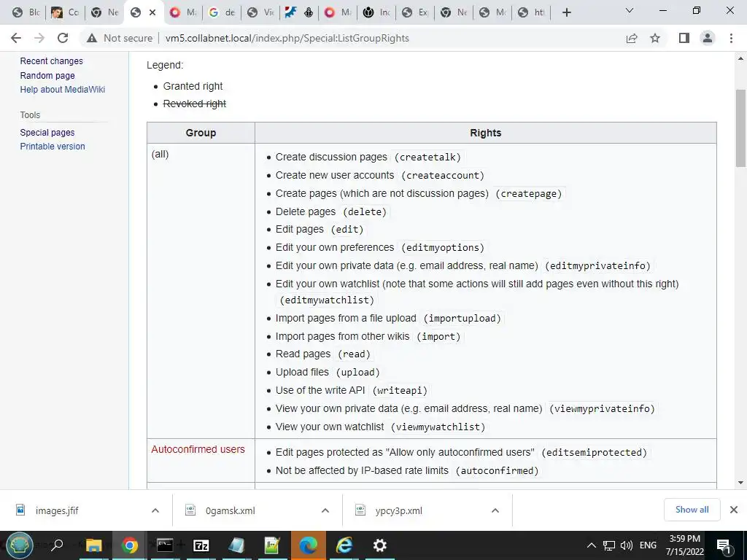Open the command prompt taskbar icon

[x=165, y=545]
